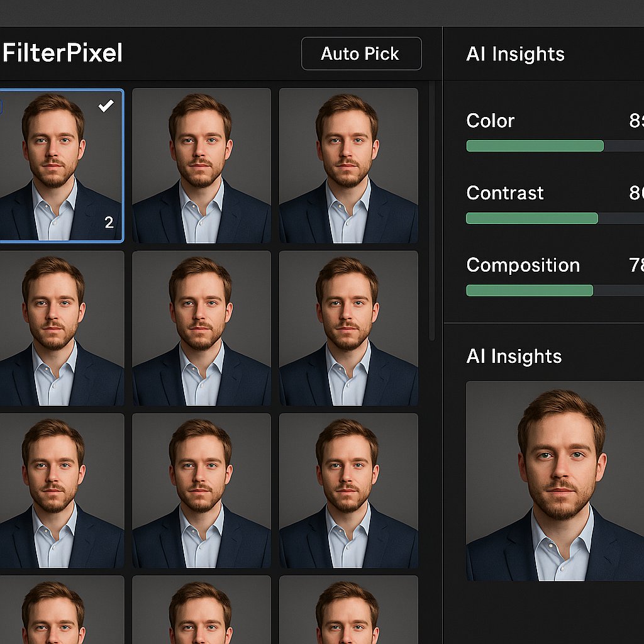
Task: Select the third row middle portrait
Action: (x=201, y=491)
